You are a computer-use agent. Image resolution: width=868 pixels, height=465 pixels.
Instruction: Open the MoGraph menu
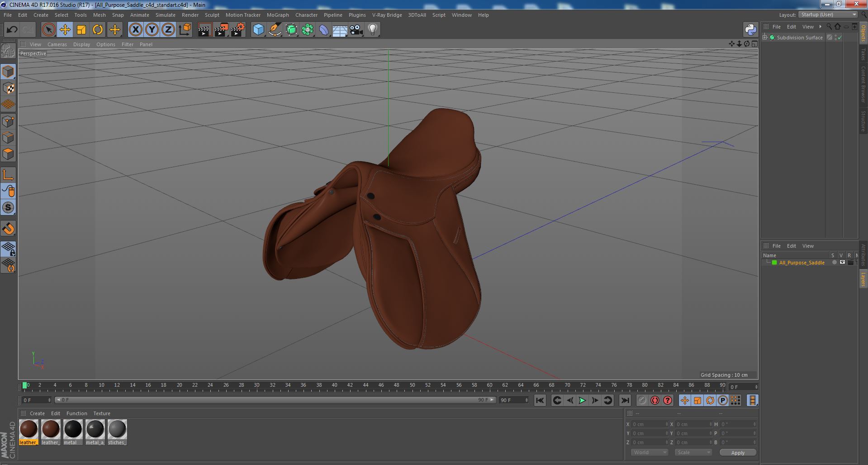coord(278,15)
